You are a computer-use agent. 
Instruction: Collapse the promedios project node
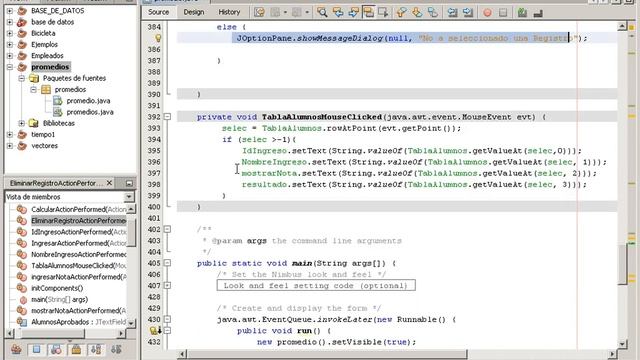pos(10,67)
